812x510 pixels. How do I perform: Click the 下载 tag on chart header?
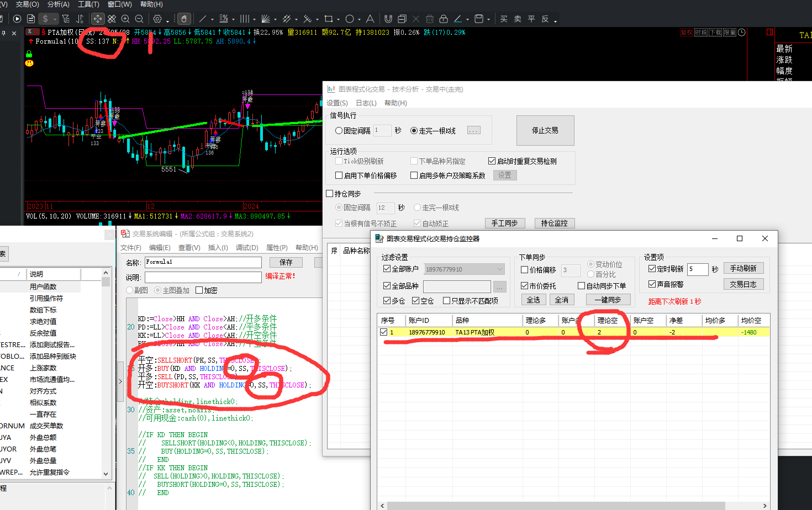tap(715, 33)
